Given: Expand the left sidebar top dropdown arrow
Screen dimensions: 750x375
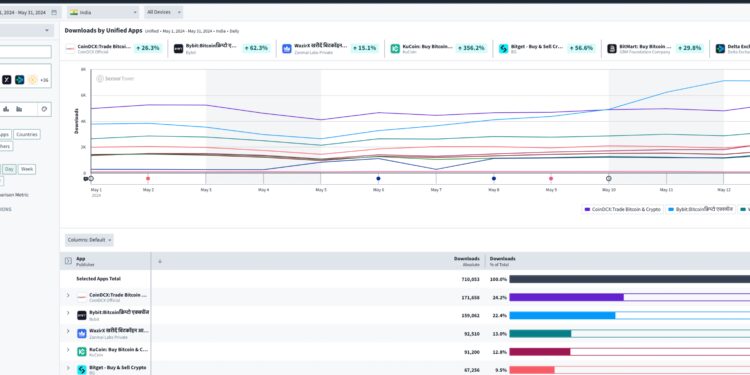Looking at the screenshot, I should (47, 30).
